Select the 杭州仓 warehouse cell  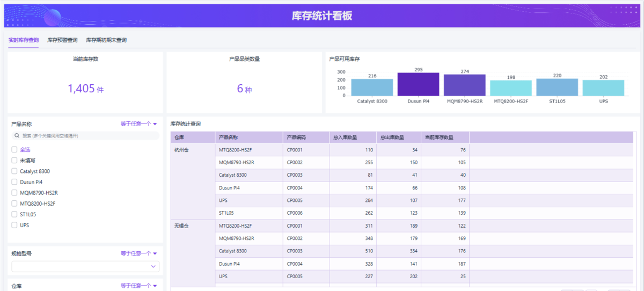182,150
